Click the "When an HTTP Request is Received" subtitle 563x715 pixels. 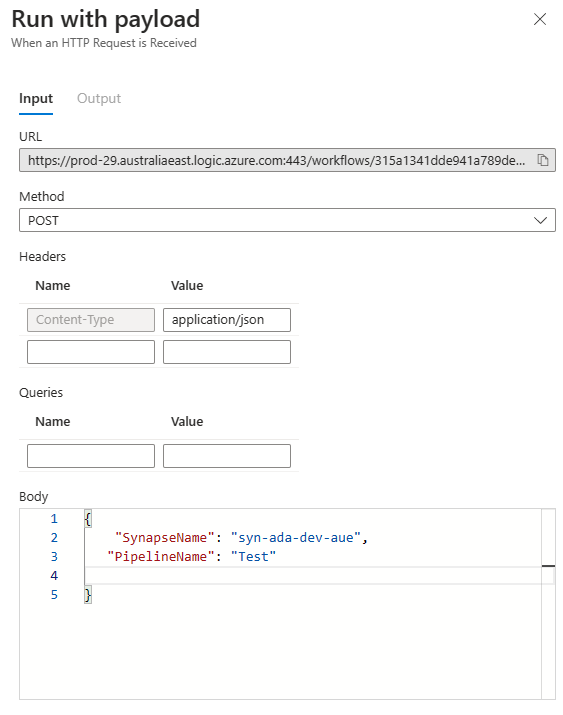click(x=104, y=43)
